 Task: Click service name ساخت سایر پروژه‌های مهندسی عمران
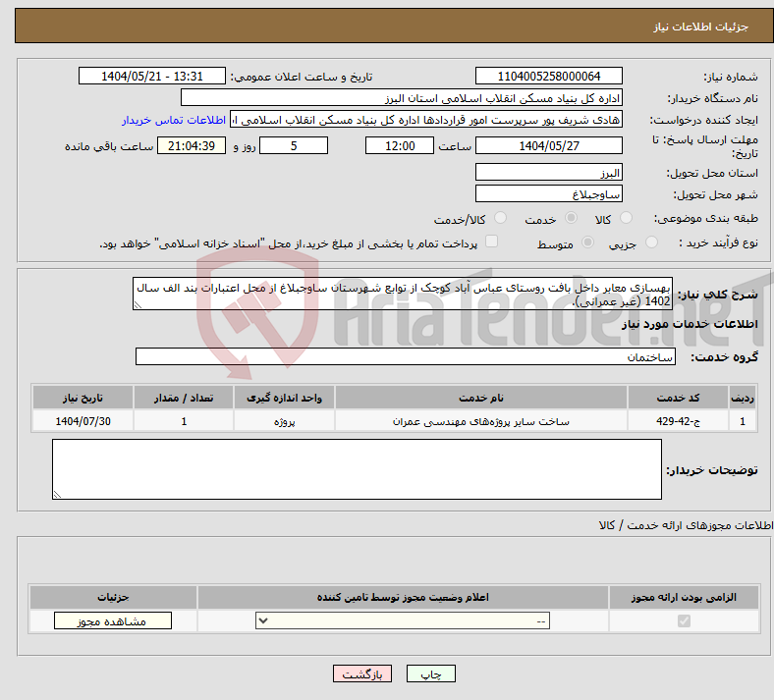(x=480, y=421)
